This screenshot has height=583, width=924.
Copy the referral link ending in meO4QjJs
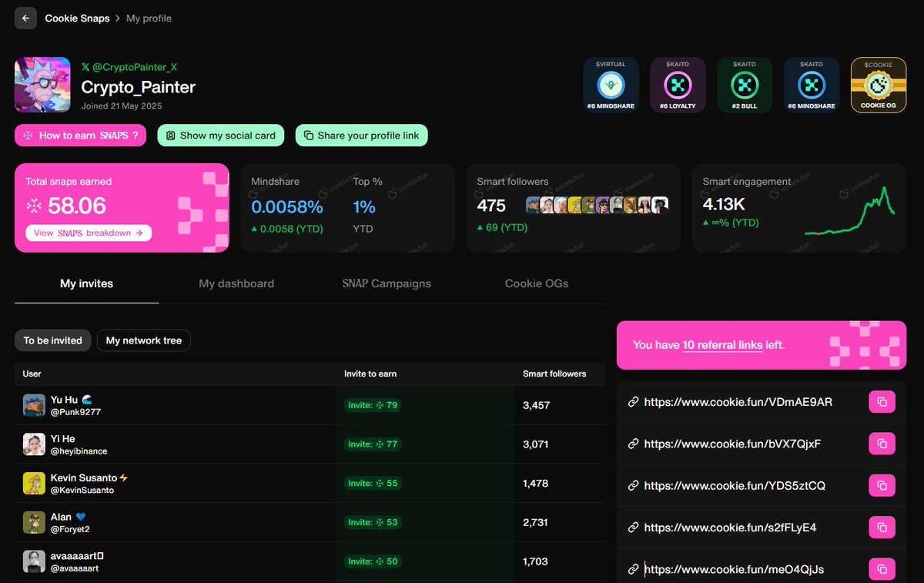pos(882,569)
